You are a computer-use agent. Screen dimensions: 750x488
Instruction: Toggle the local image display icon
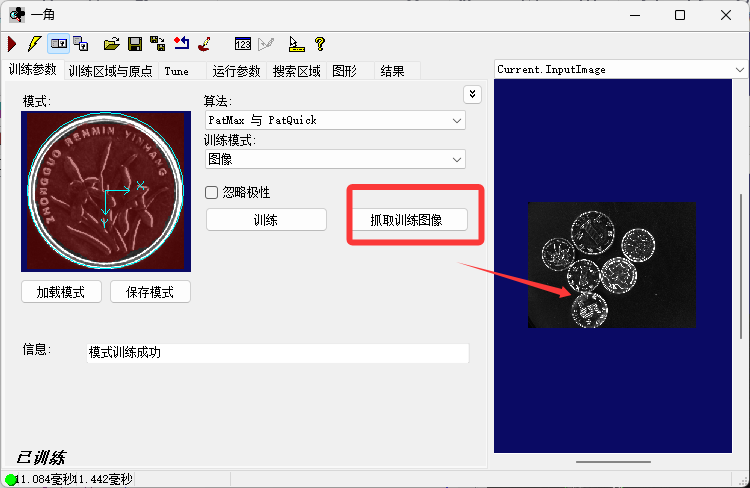(x=59, y=44)
